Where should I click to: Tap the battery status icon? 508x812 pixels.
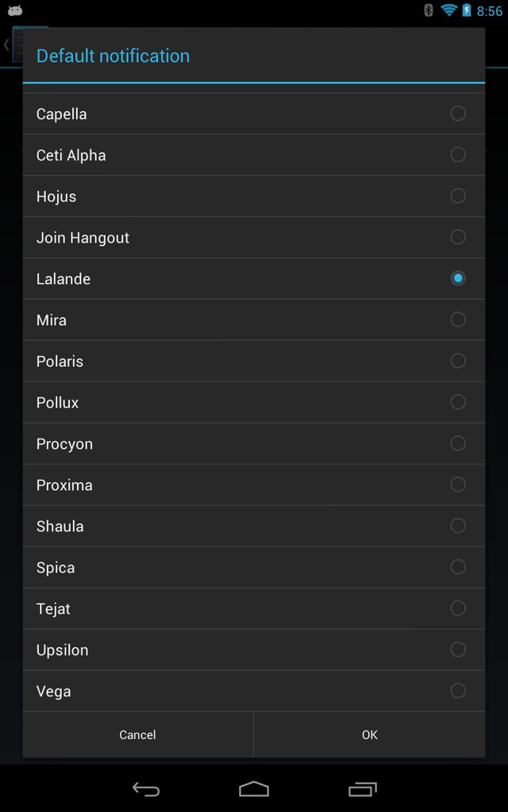click(467, 10)
